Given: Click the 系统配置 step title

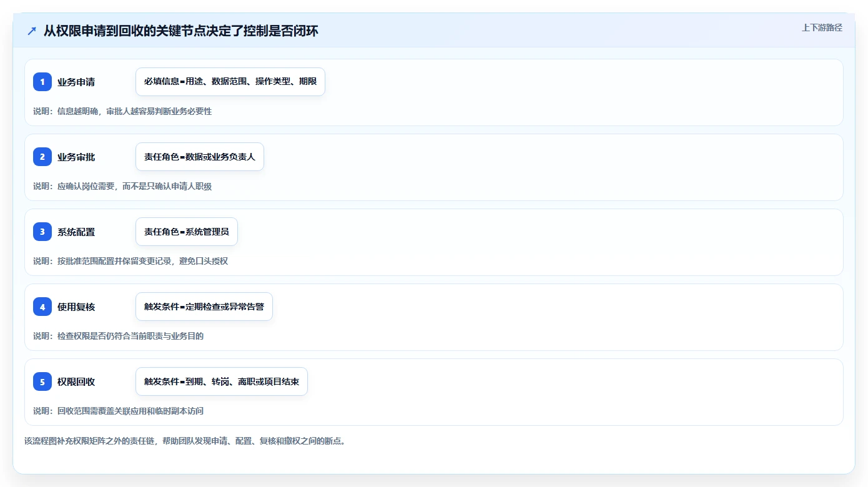Looking at the screenshot, I should click(76, 232).
